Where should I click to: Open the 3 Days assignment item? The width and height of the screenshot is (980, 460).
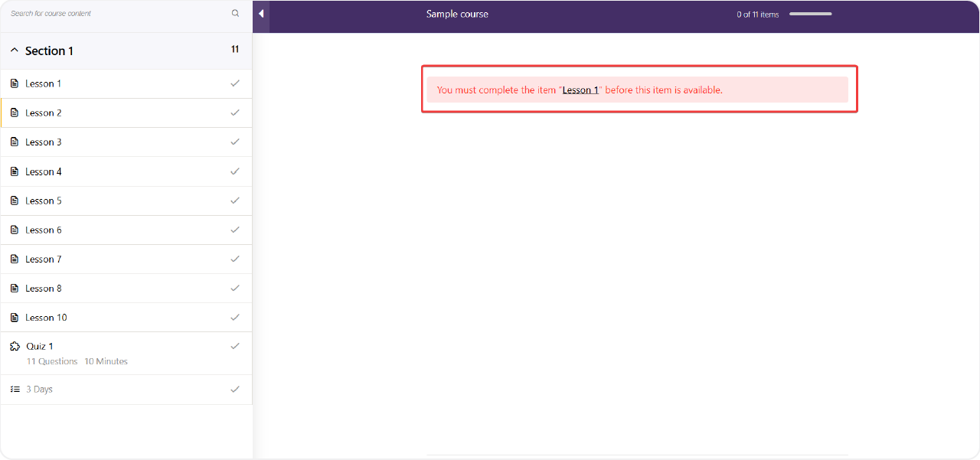(126, 390)
